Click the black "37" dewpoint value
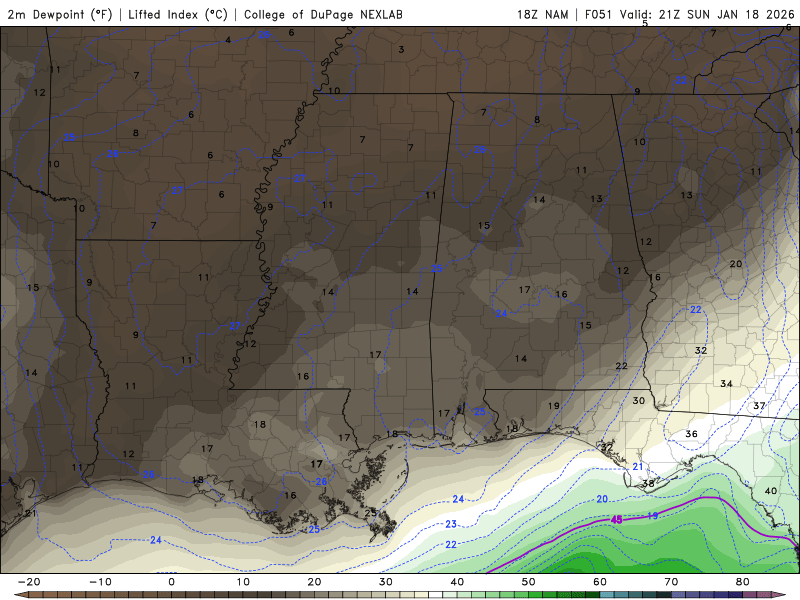Screen dimensions: 800x600 coord(759,406)
